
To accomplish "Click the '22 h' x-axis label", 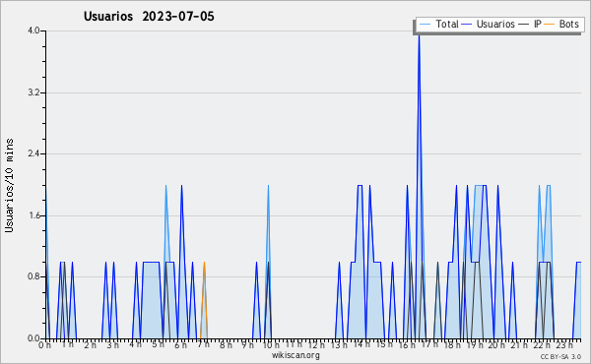I will pyautogui.click(x=543, y=344).
